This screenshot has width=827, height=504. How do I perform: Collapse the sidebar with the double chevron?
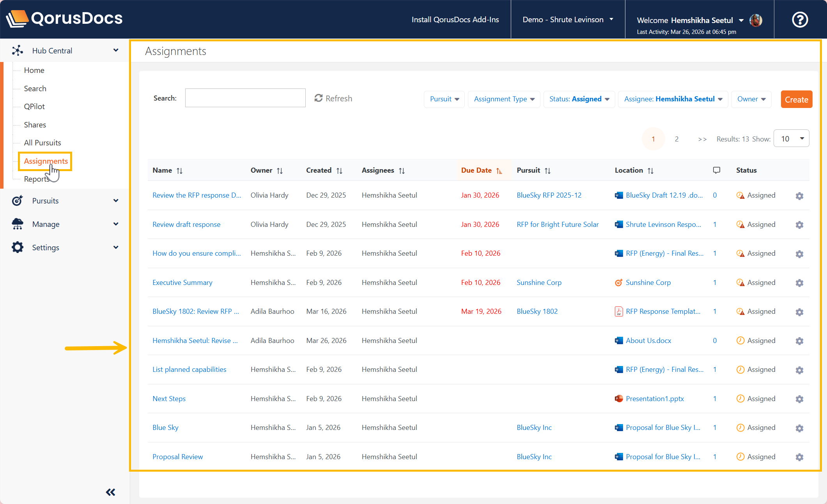point(111,492)
